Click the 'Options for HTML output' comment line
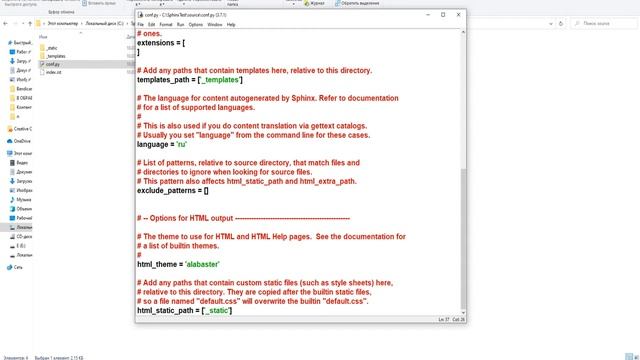Viewport: 640px width, 360px height. point(243,218)
